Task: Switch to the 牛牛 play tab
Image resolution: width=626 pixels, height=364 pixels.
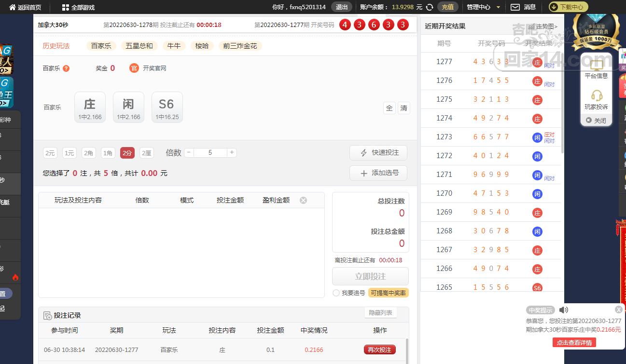Action: (174, 46)
